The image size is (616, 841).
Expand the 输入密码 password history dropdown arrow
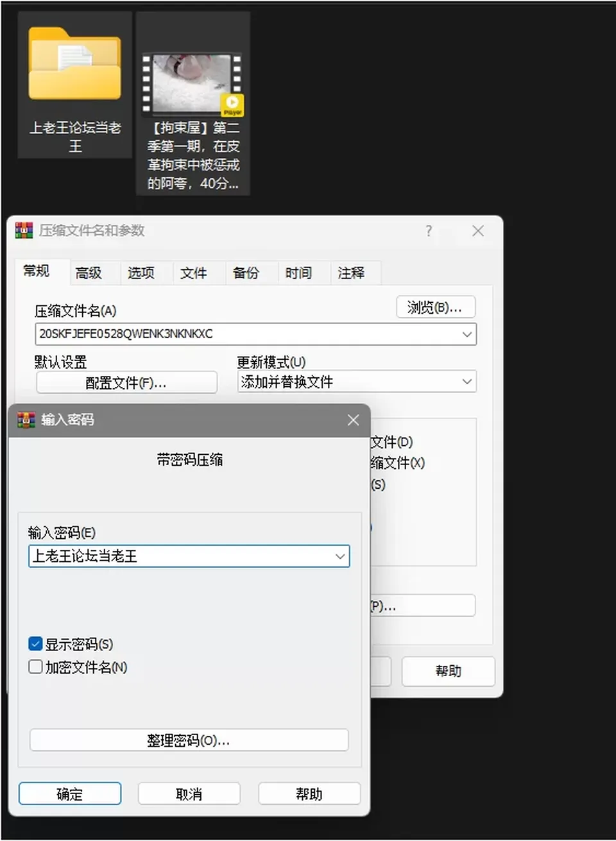(340, 556)
